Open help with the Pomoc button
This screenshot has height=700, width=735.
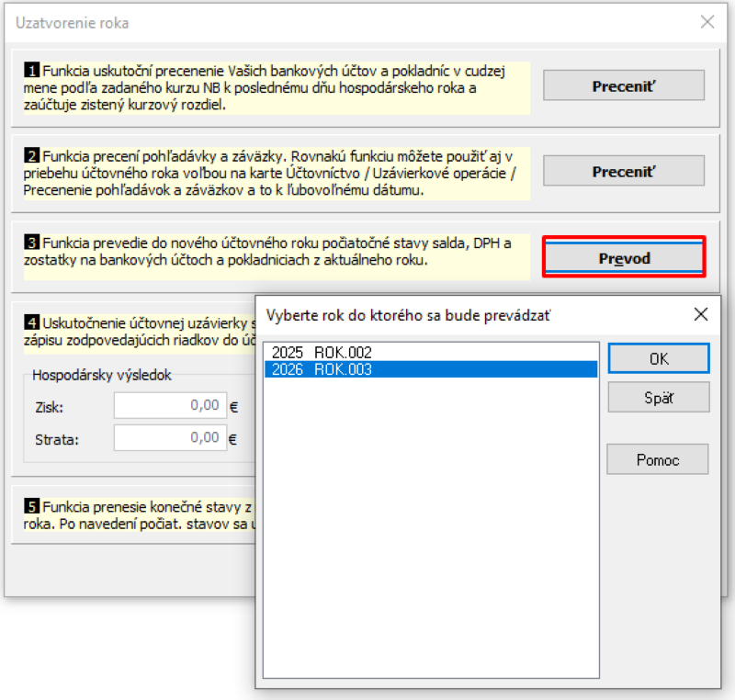(658, 459)
